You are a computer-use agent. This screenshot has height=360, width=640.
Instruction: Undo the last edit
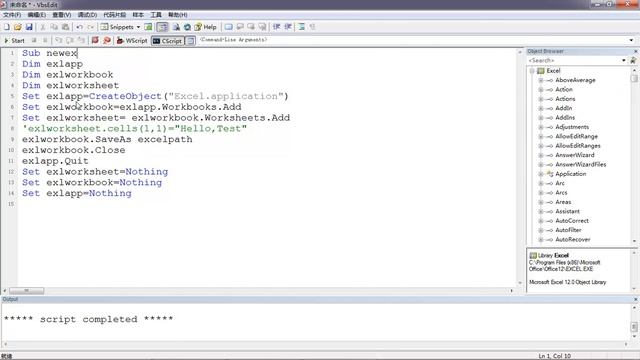click(80, 27)
